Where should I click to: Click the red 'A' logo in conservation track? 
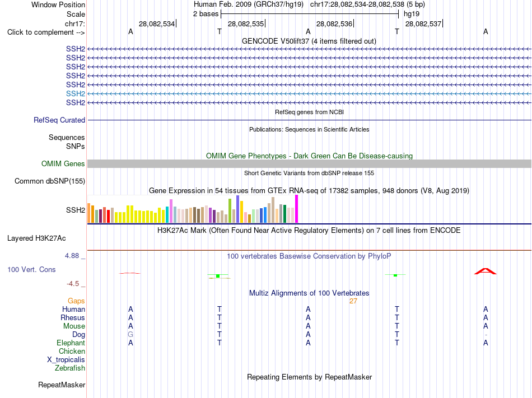tap(486, 271)
